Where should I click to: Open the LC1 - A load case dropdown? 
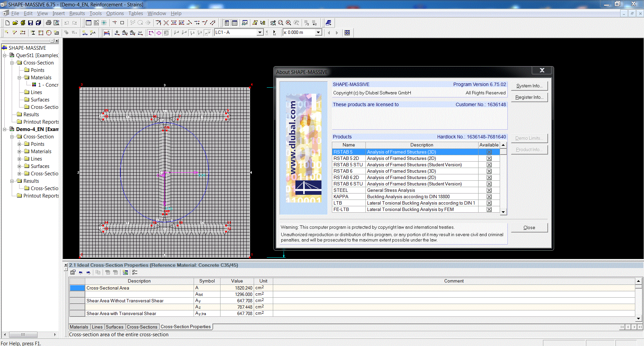point(259,33)
